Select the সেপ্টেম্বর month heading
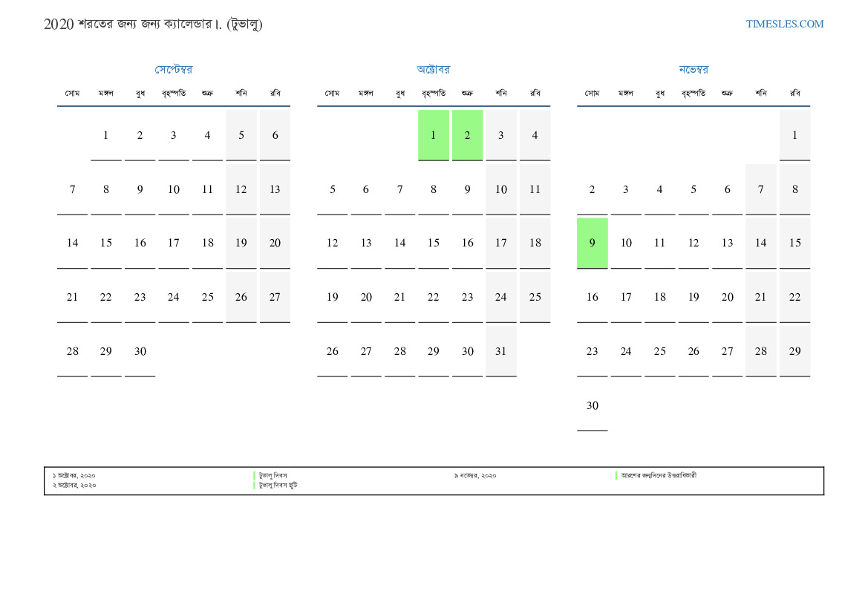The image size is (868, 614). click(x=173, y=69)
